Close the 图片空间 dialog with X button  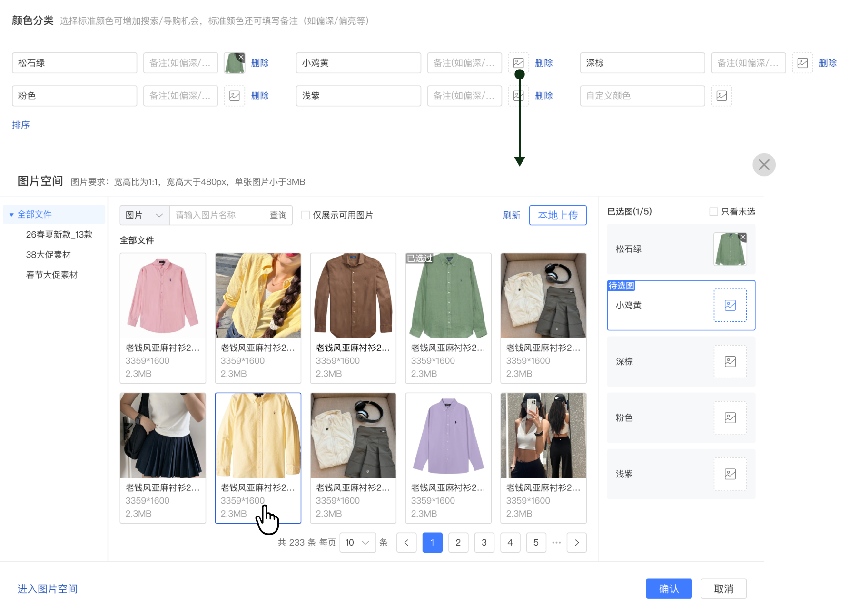(x=764, y=165)
